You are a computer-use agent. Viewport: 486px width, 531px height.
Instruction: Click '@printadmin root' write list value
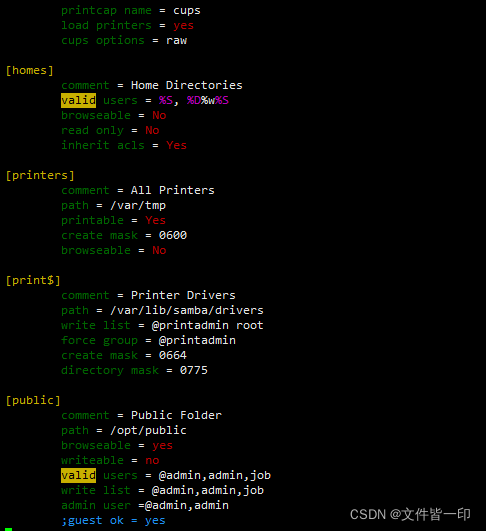pyautogui.click(x=208, y=325)
